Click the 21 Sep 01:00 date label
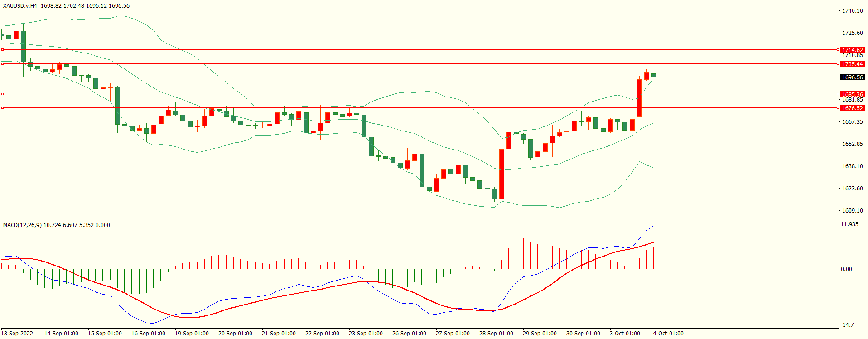868x339 pixels. point(279,333)
